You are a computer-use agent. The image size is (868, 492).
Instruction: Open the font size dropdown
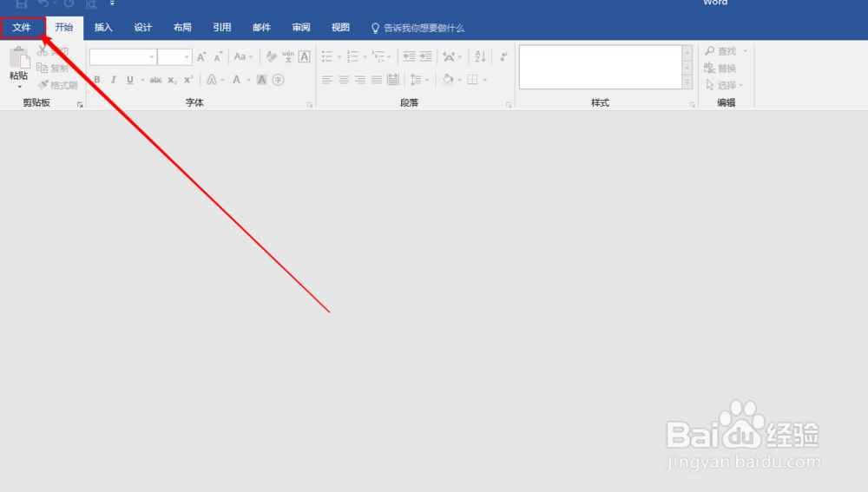[187, 56]
